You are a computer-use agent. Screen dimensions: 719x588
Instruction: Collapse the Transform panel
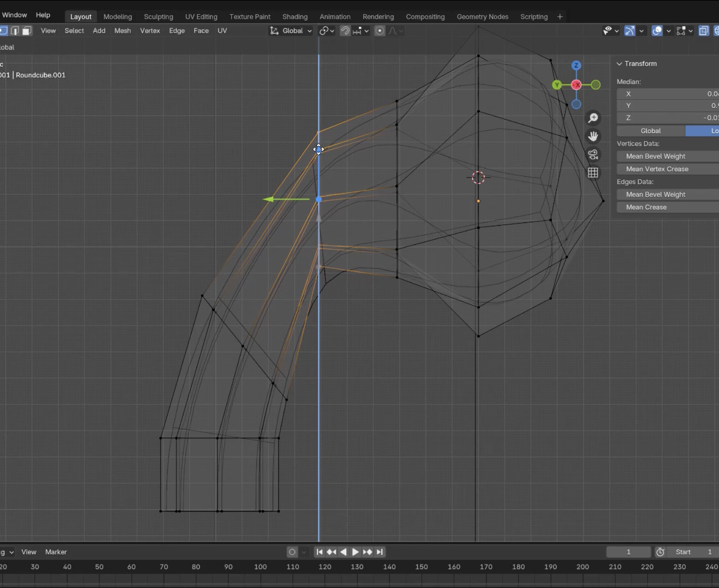click(619, 64)
